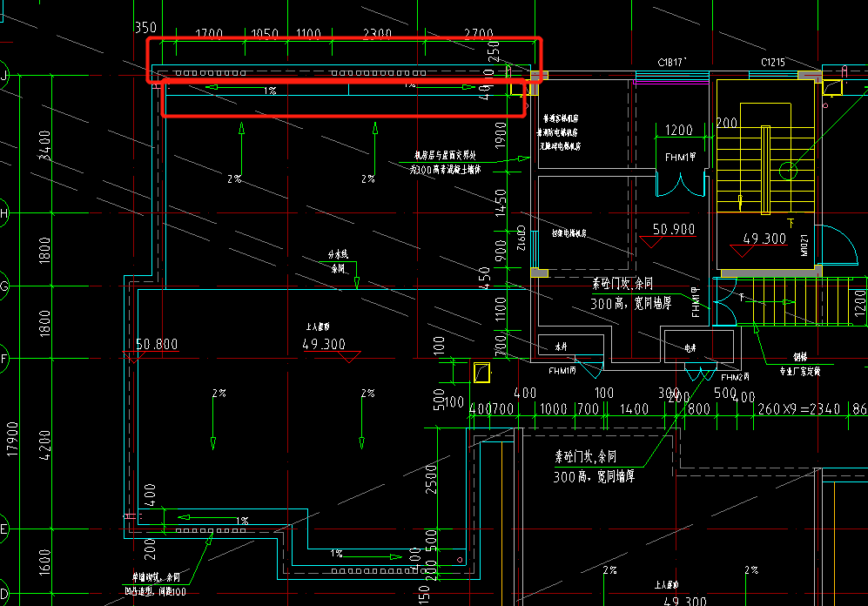Click the FHM2丙 door label
868x606 pixels.
point(735,377)
